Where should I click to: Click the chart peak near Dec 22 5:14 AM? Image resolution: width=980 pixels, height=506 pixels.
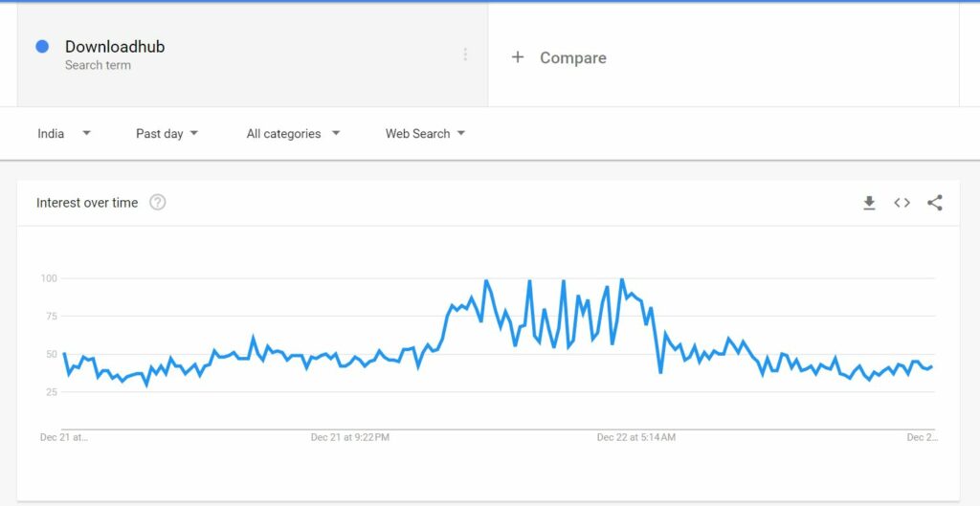pos(622,279)
